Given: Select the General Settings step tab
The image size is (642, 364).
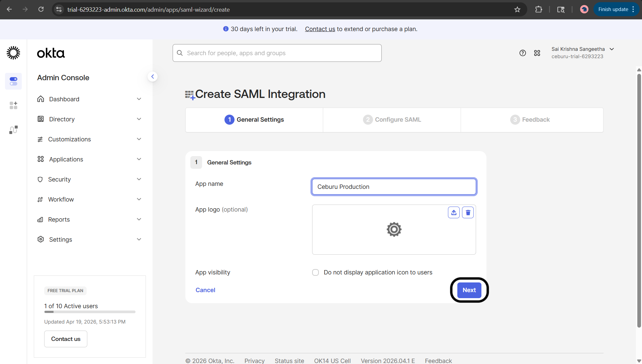Looking at the screenshot, I should [x=254, y=120].
